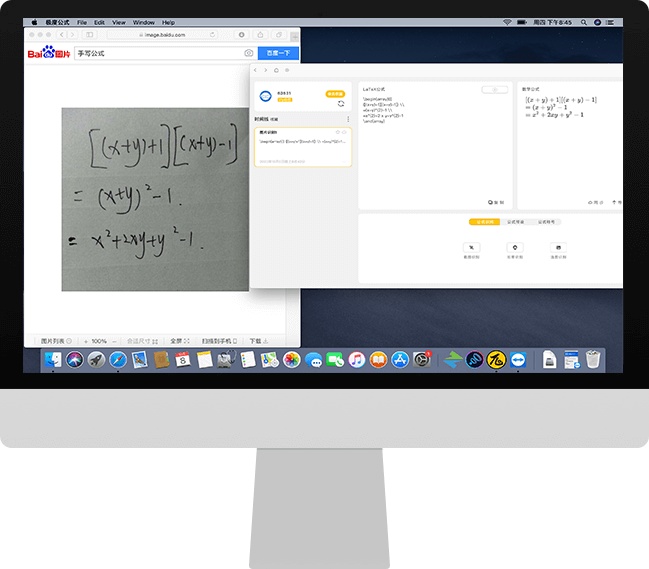This screenshot has width=649, height=569.
Task: Open the Apple menu
Action: [34, 22]
